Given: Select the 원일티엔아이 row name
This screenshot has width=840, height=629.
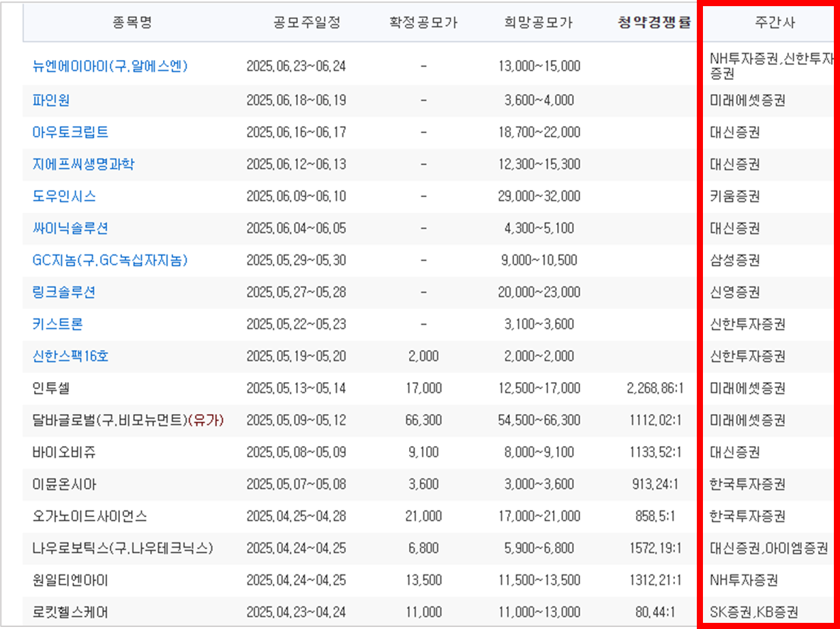Looking at the screenshot, I should tap(70, 580).
